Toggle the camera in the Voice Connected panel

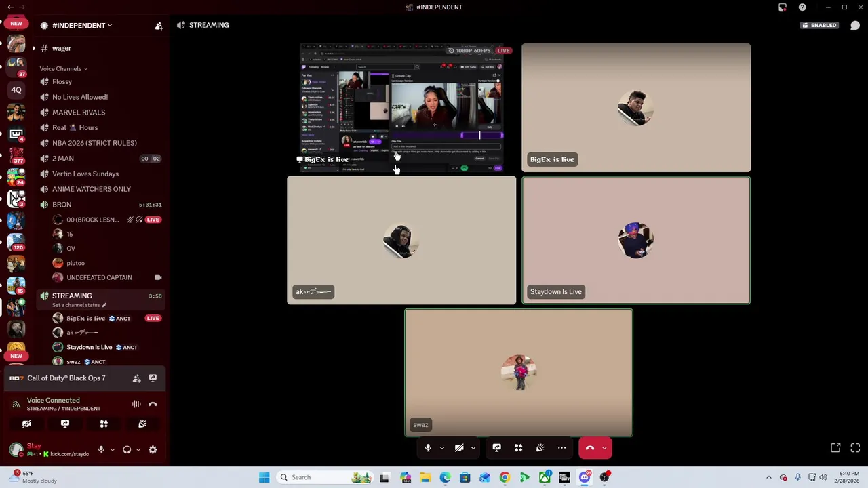pyautogui.click(x=26, y=424)
